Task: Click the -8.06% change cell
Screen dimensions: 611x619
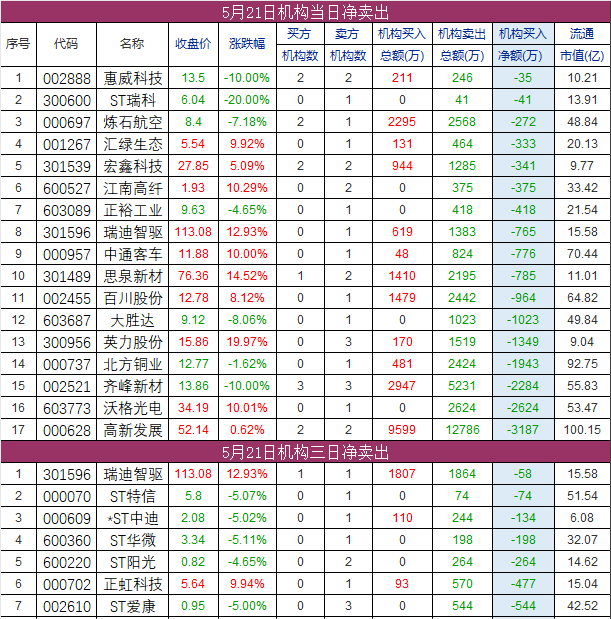Action: pyautogui.click(x=247, y=320)
